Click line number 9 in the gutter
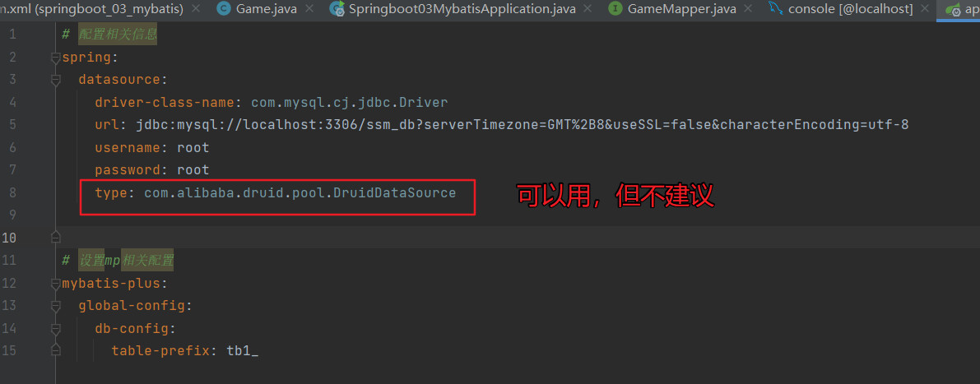Screen dimensions: 980x384 (13, 215)
